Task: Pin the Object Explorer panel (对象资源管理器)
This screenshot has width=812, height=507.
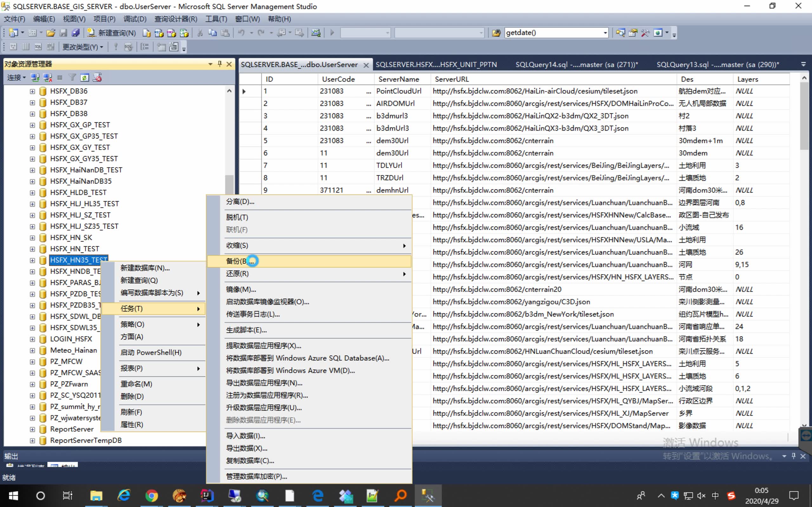Action: point(220,64)
